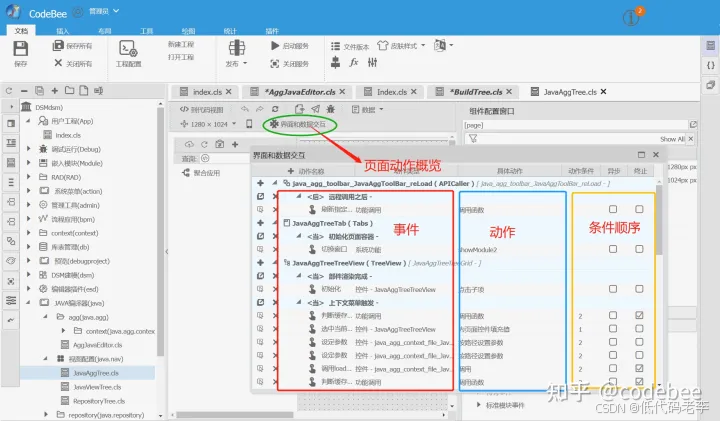This screenshot has height=421, width=720.
Task: Click plus icon beside JavaAggTreeTab ( Tabs ) row
Action: click(x=260, y=223)
